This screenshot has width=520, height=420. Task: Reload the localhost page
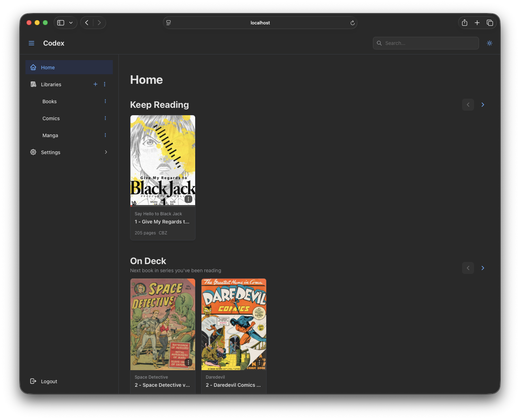[x=352, y=23]
